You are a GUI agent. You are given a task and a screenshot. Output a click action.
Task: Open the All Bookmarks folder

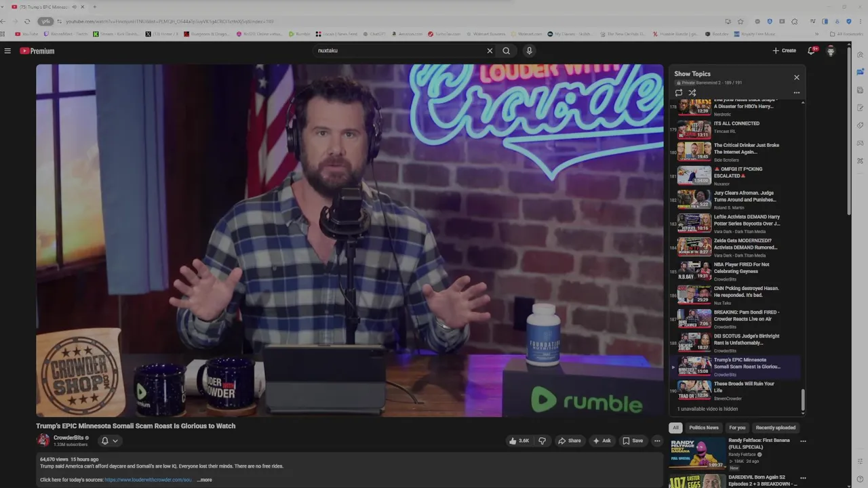(x=846, y=34)
